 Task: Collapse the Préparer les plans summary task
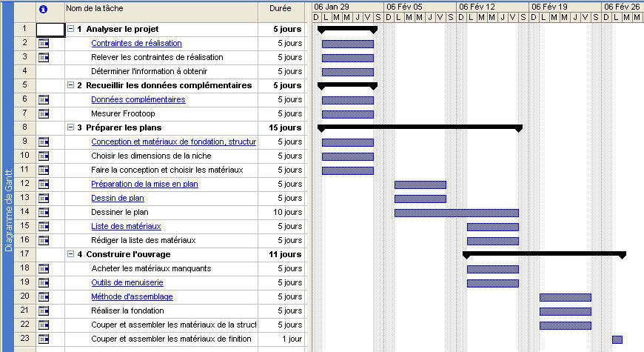tap(70, 127)
